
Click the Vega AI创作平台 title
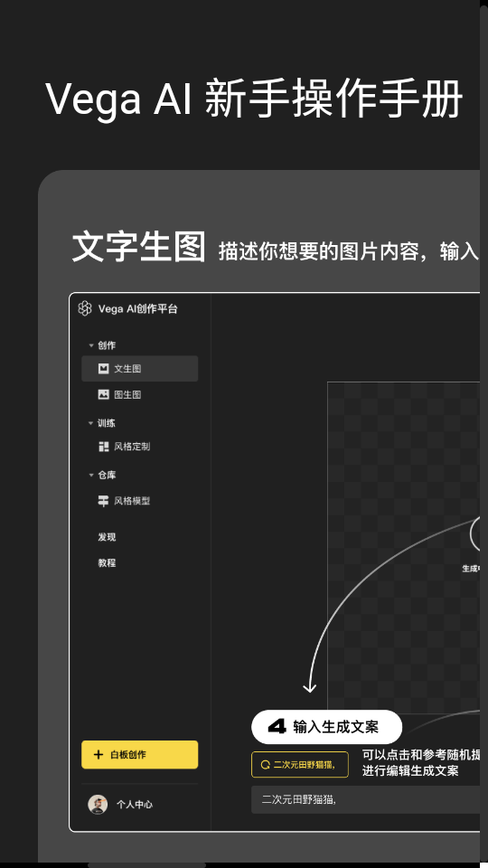(137, 309)
